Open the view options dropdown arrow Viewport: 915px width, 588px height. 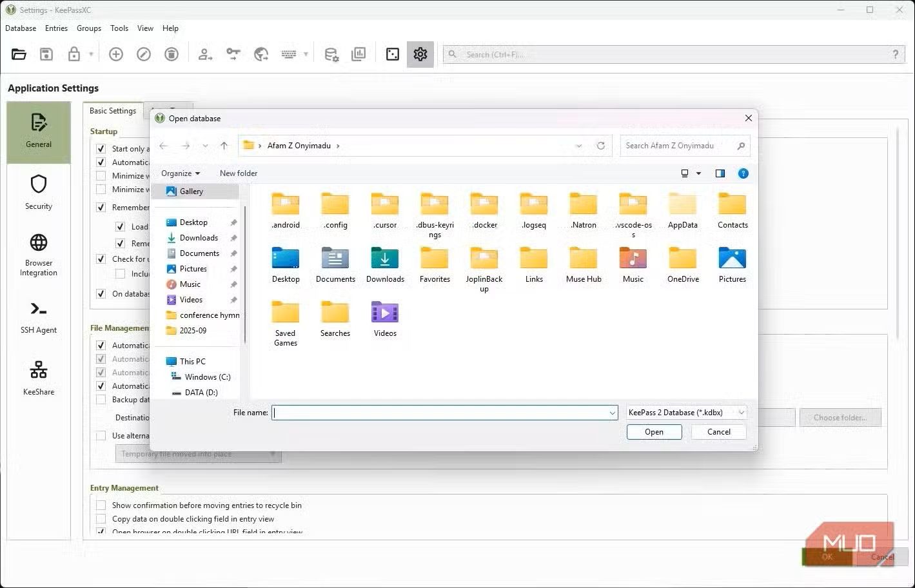[698, 173]
